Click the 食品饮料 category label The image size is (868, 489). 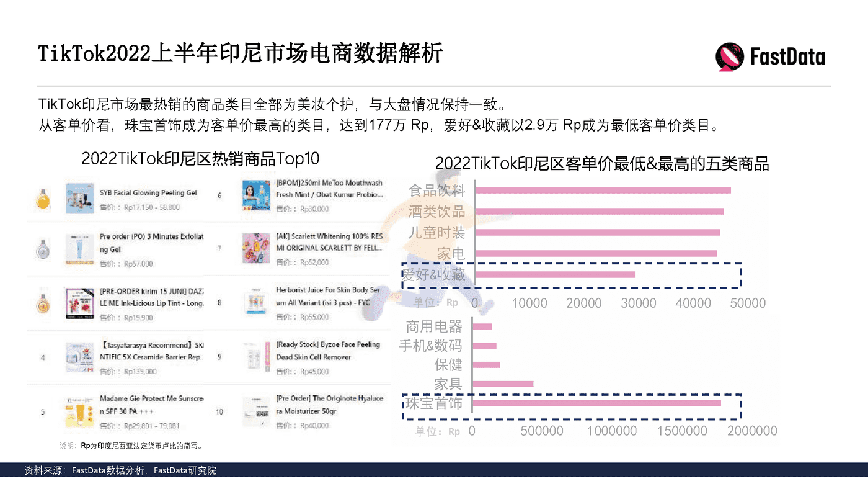click(437, 190)
